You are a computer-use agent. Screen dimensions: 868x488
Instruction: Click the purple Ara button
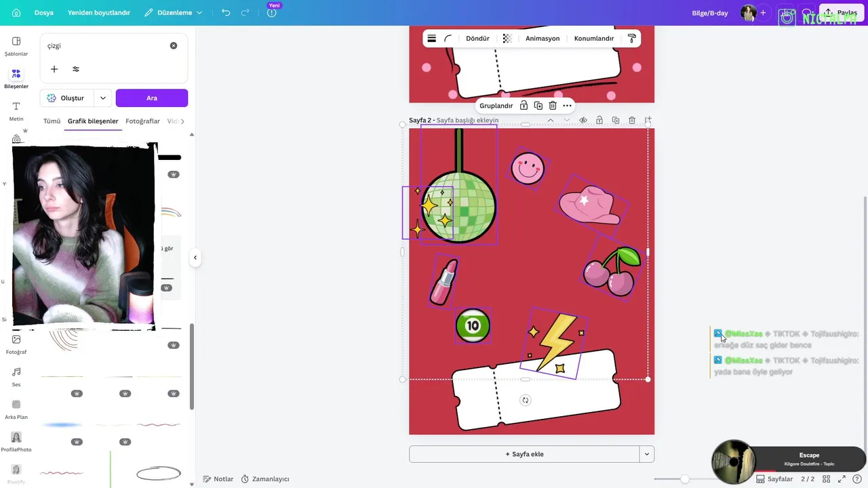(152, 98)
